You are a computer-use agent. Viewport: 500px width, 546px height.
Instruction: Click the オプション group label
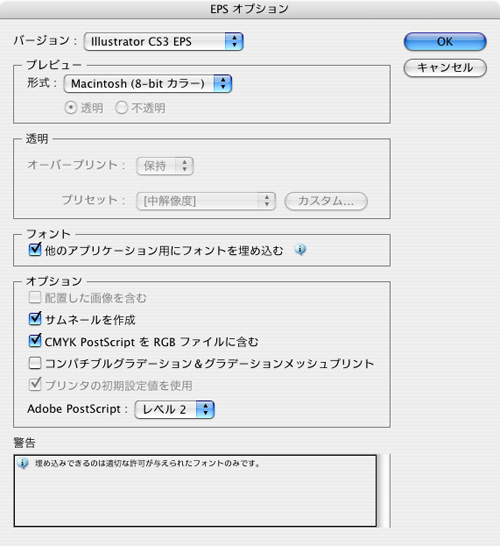(x=54, y=281)
